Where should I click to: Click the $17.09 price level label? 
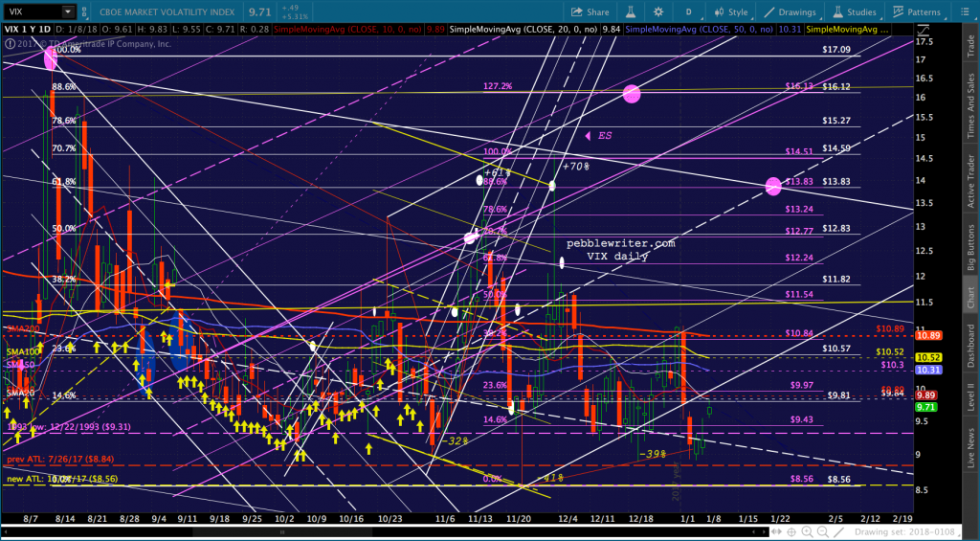(836, 49)
